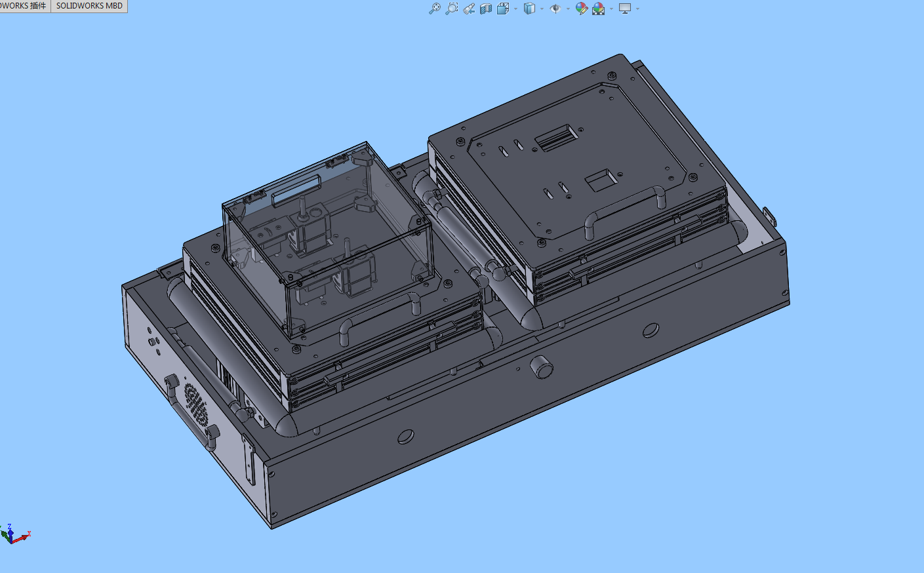This screenshot has width=924, height=573.
Task: Select the transparent cover on the model
Action: click(x=328, y=239)
